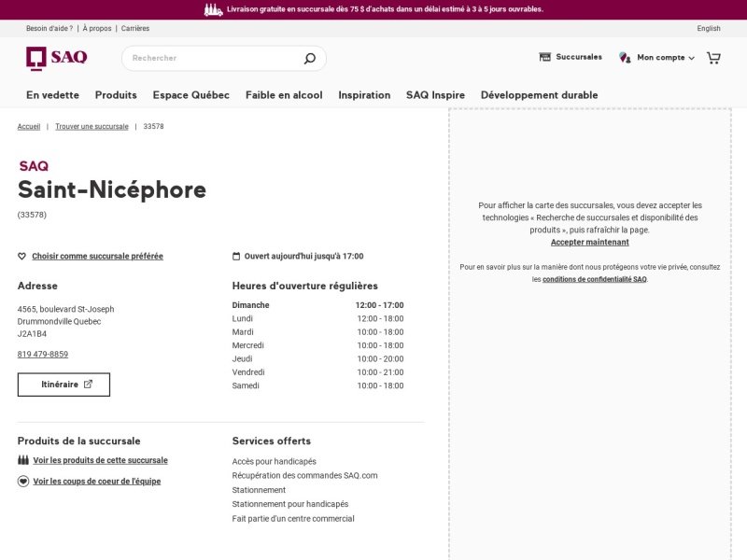Click the bottles icon beside store products
Screen dimensions: 747x560
pos(22,460)
